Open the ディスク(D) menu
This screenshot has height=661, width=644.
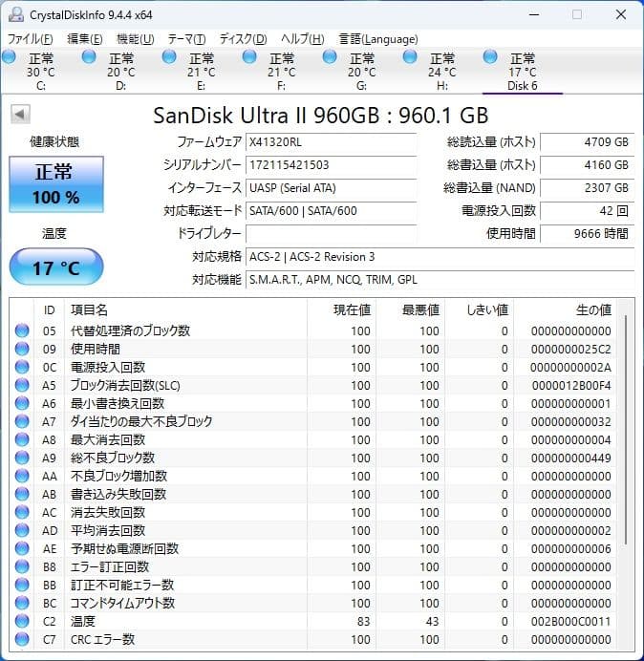244,39
